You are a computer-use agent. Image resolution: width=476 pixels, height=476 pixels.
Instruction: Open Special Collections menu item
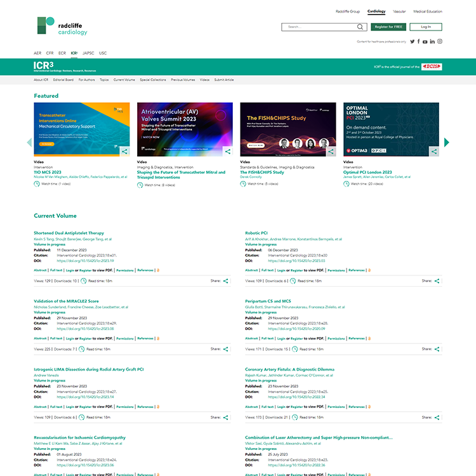(x=153, y=80)
